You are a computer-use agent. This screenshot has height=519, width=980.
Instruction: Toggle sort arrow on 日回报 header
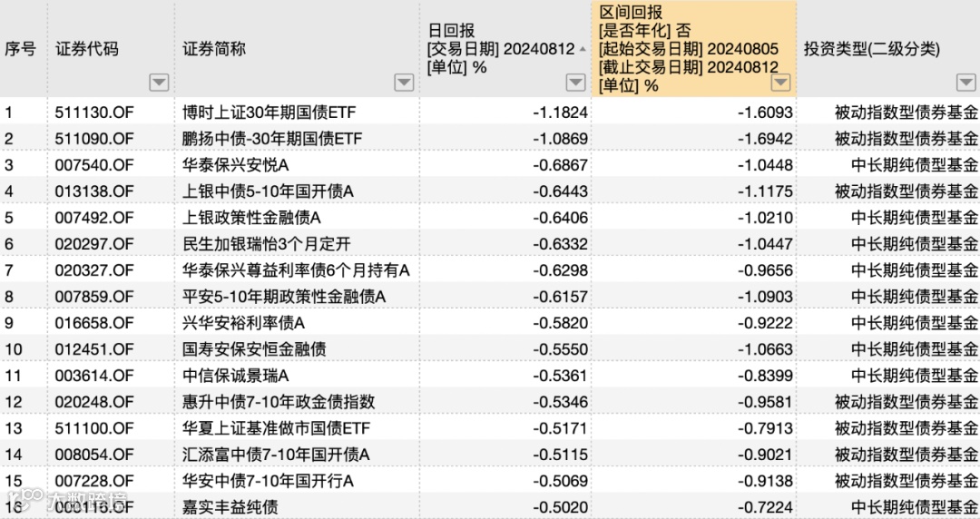click(x=583, y=49)
